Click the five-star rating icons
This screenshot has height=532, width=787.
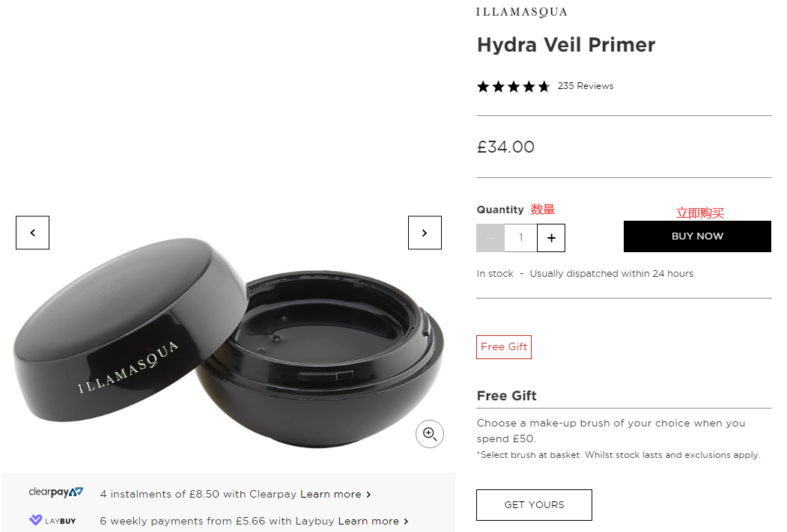coord(514,87)
